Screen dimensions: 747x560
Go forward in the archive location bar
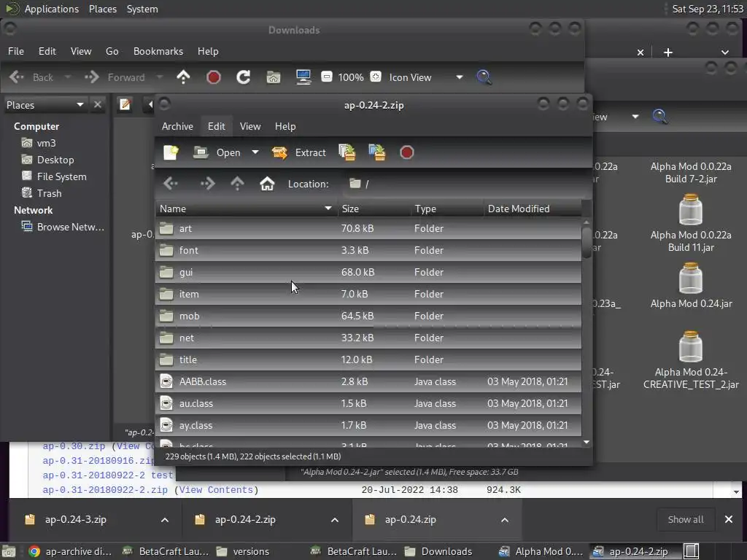pyautogui.click(x=207, y=183)
